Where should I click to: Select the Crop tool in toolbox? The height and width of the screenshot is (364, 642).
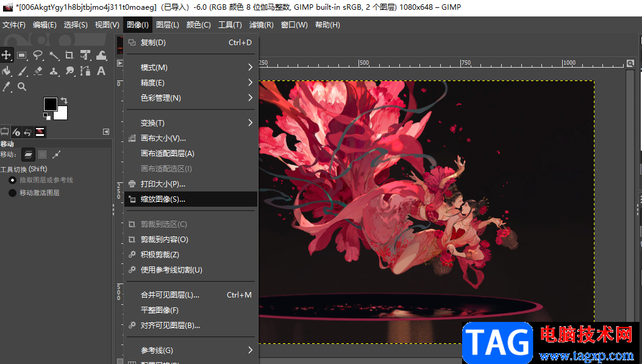pos(69,55)
